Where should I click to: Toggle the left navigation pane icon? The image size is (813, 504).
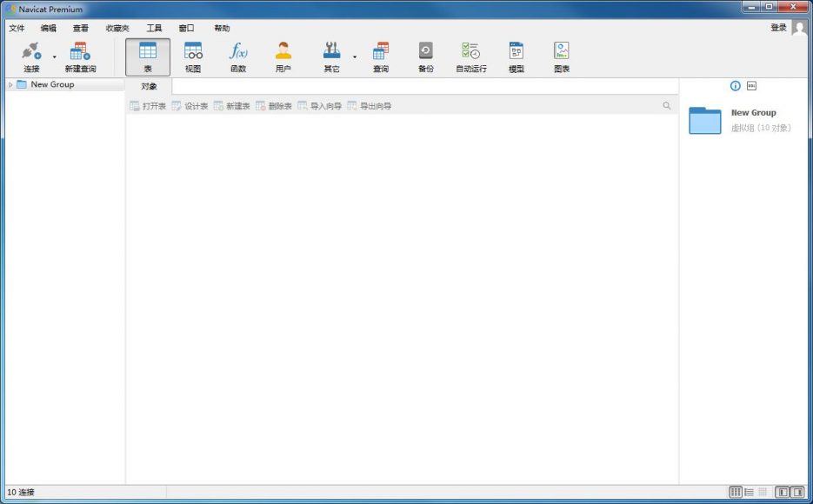tap(783, 492)
